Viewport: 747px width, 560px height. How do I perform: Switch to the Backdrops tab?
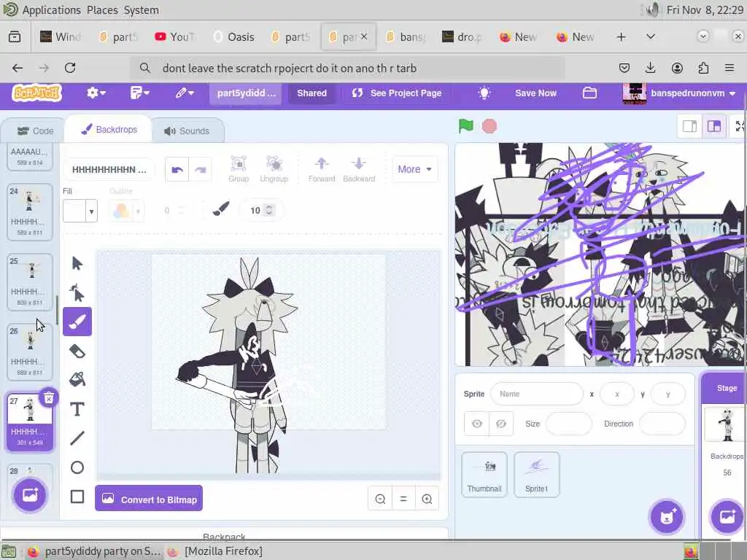(109, 130)
